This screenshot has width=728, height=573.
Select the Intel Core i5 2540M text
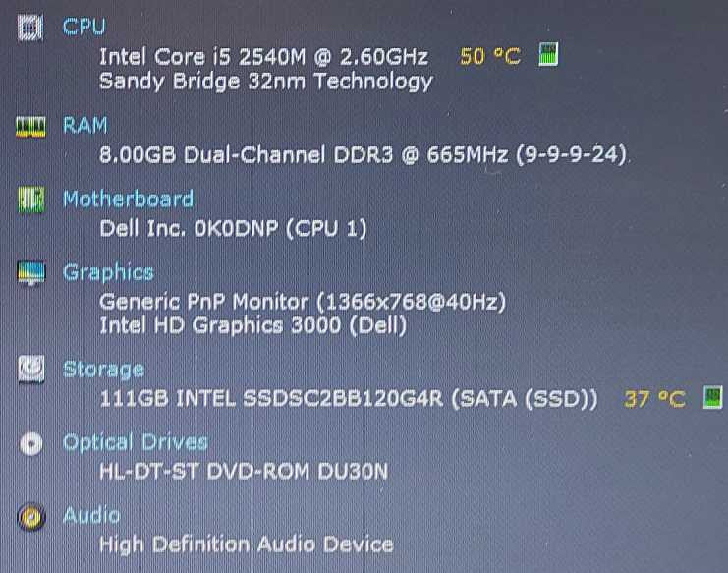(202, 57)
